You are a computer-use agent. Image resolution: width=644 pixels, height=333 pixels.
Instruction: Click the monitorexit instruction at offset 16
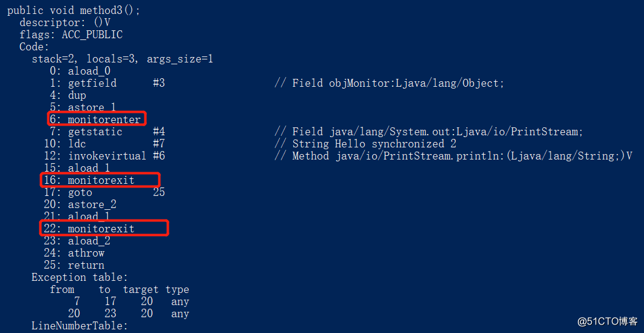pyautogui.click(x=100, y=180)
